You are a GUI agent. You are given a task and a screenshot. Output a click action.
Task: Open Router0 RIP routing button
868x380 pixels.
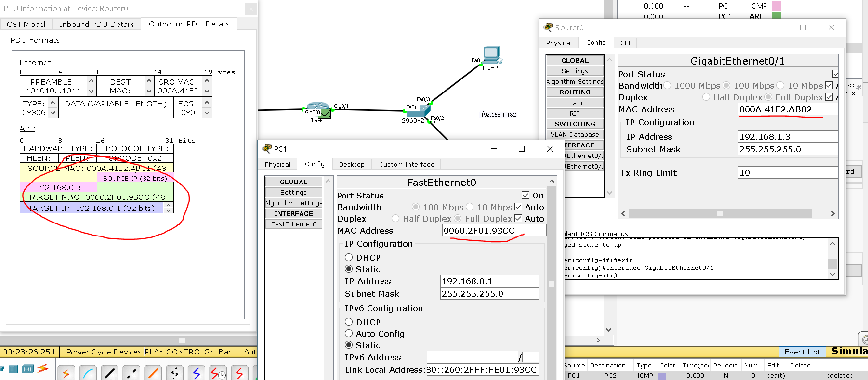575,113
